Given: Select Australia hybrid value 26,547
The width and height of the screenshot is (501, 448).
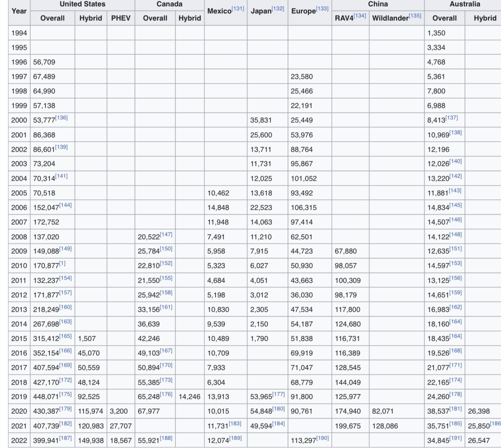Looking at the screenshot, I should coord(479,440).
